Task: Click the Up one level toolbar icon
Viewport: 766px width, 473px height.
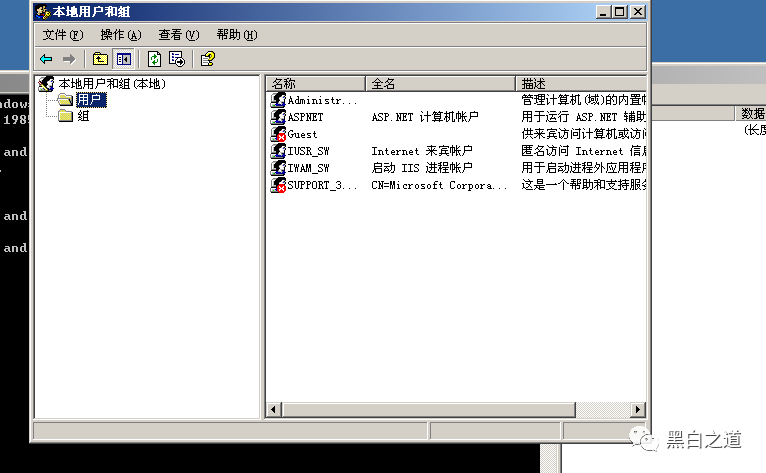Action: tap(100, 59)
